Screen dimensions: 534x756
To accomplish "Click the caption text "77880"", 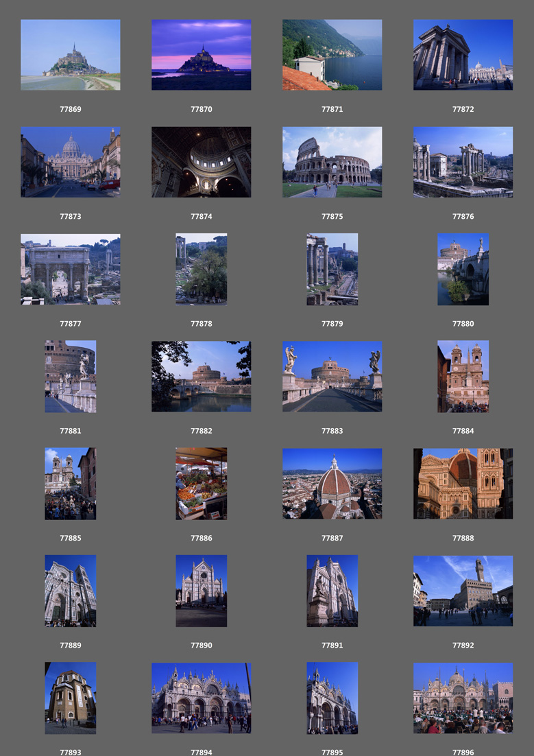I will coord(463,324).
